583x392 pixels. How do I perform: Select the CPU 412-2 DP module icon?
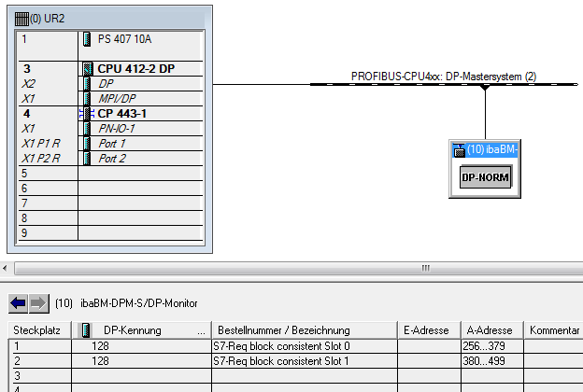(x=87, y=69)
